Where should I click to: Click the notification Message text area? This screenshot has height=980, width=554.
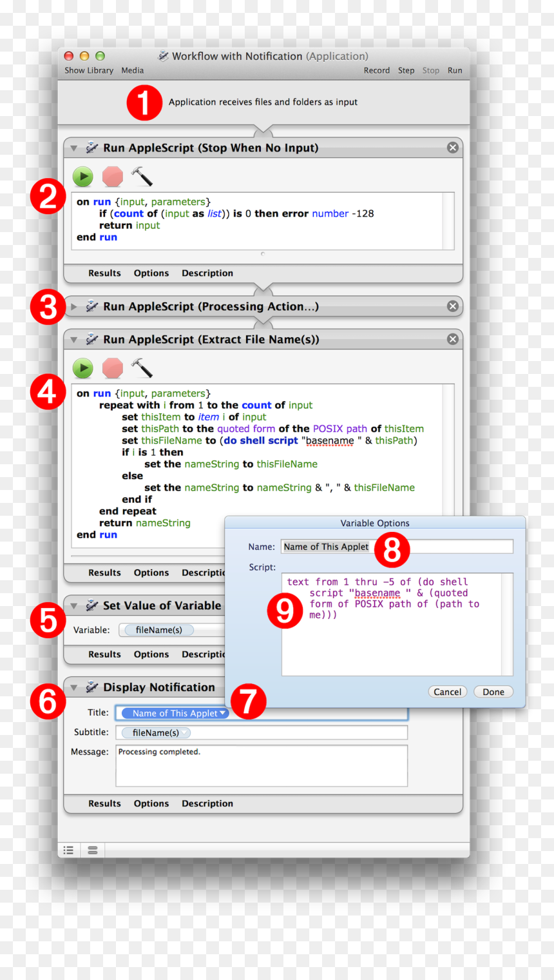point(262,766)
